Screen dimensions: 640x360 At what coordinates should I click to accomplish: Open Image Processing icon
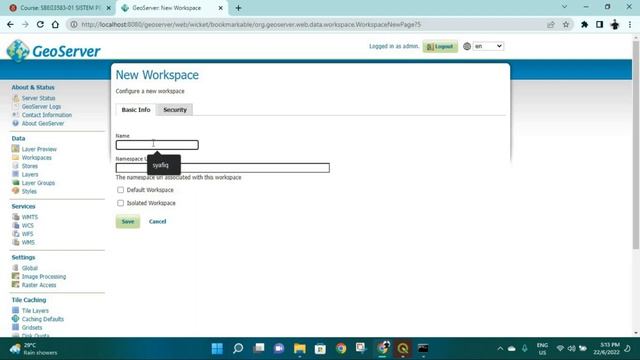pos(16,276)
